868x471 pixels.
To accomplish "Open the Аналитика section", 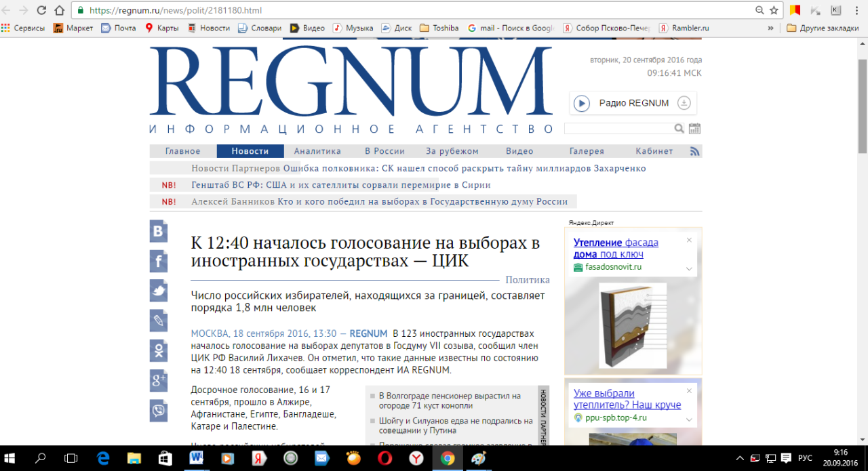I will coord(317,151).
